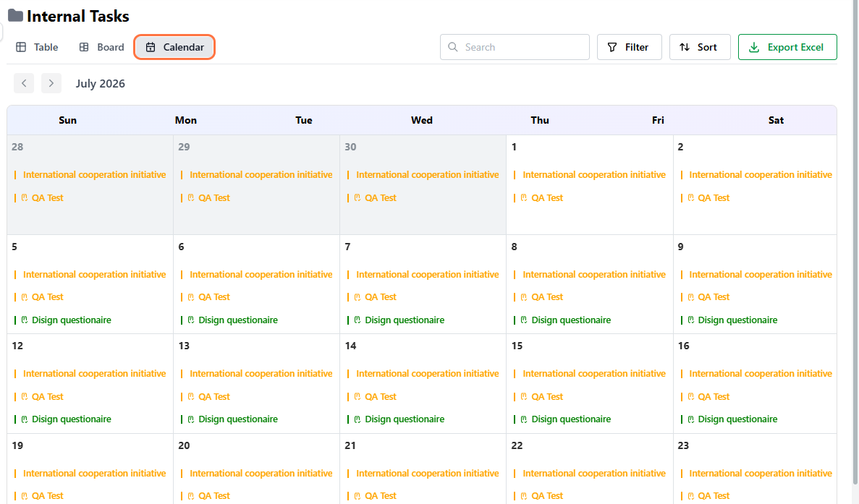Click date number 1 in calendar
This screenshot has height=504, width=859.
(x=514, y=147)
